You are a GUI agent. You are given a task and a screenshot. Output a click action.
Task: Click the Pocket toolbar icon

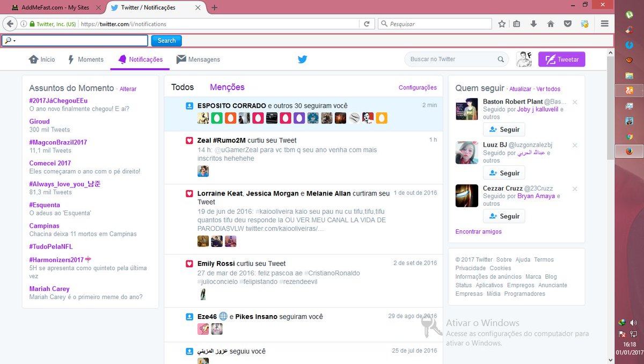[x=567, y=24]
